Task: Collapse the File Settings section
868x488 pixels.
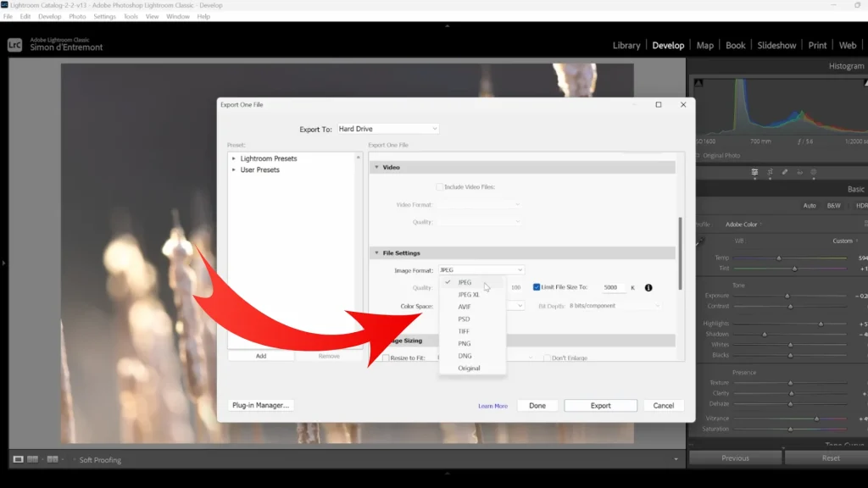Action: point(377,252)
